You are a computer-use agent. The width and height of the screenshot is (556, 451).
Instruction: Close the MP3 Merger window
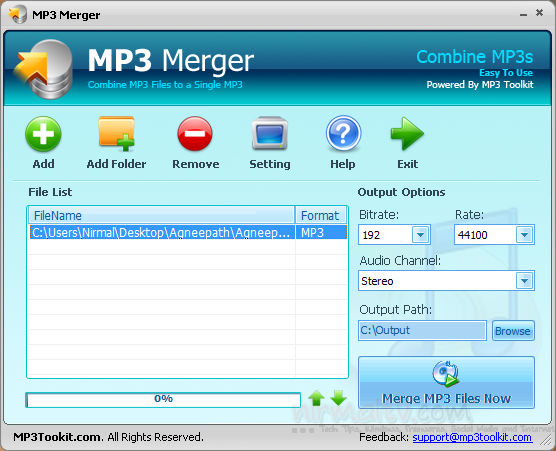(x=539, y=13)
